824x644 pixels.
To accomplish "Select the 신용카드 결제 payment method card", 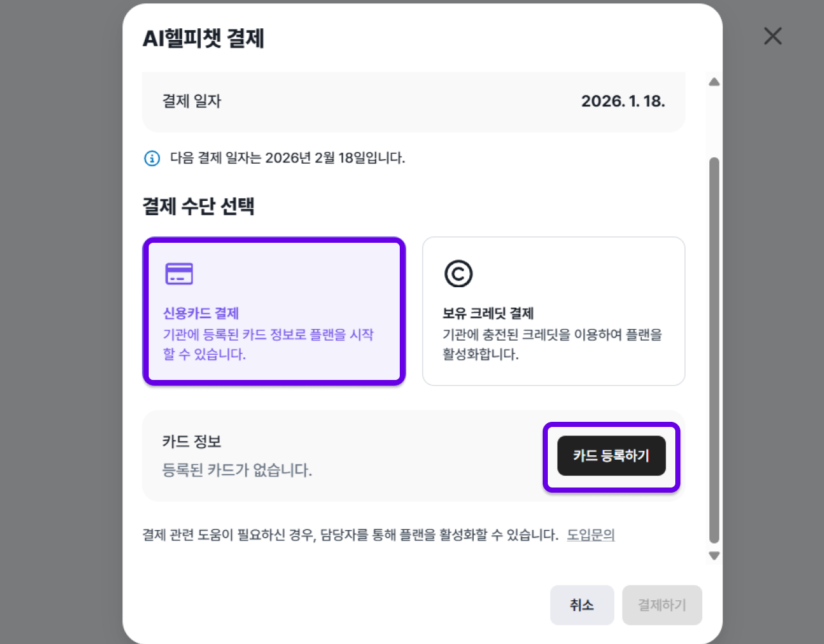I will 274,311.
